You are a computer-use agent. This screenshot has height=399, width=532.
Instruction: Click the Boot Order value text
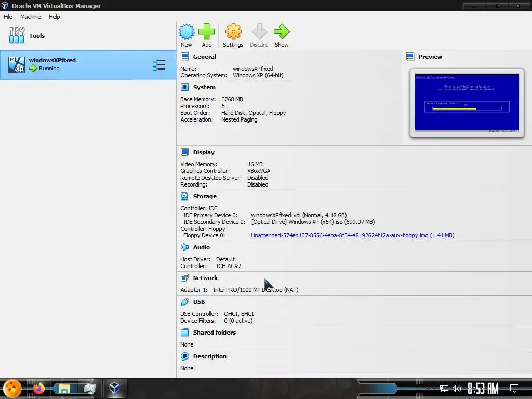point(254,113)
